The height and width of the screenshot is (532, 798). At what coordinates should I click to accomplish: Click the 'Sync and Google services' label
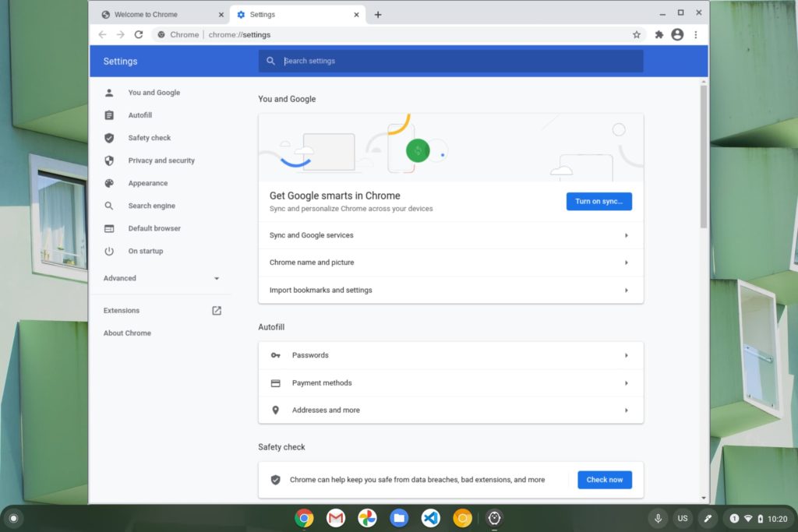[312, 235]
